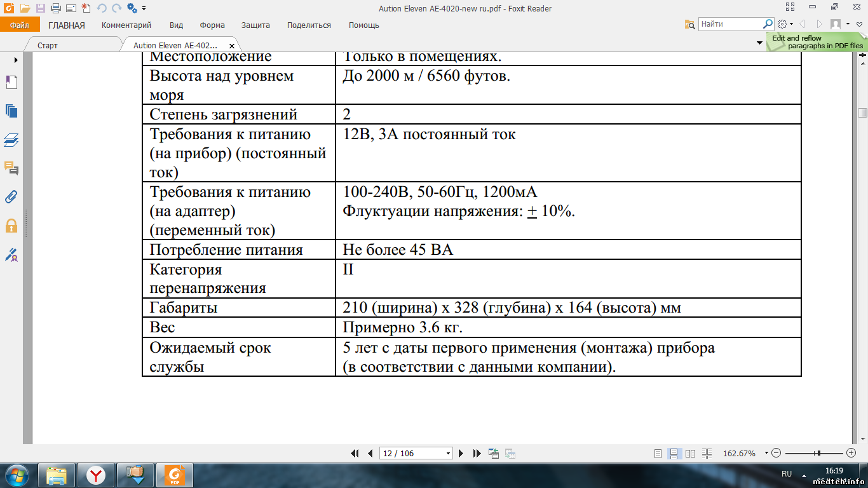Click the Save icon in the quick toolbar
This screenshot has height=488, width=868.
(x=40, y=8)
